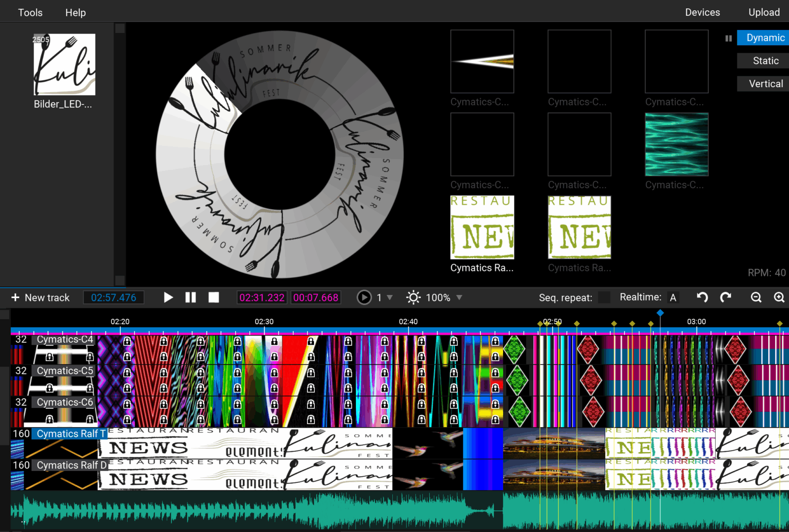Click the redo arrow icon
Viewport: 789px width, 532px height.
pyautogui.click(x=725, y=297)
